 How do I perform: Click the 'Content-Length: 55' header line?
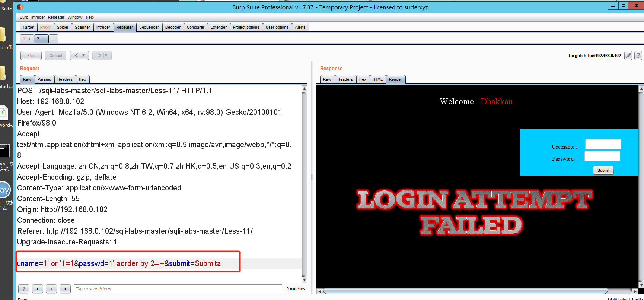click(48, 199)
